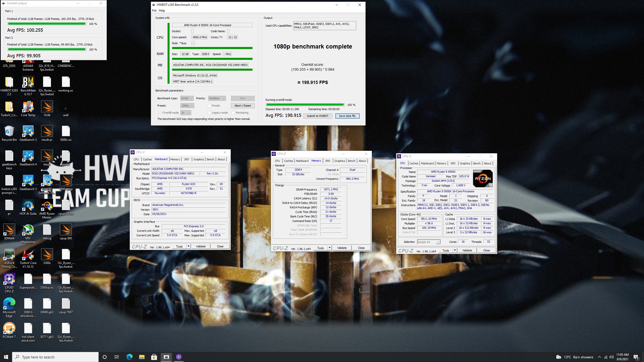
Task: Open the notification center icon
Action: point(636,357)
